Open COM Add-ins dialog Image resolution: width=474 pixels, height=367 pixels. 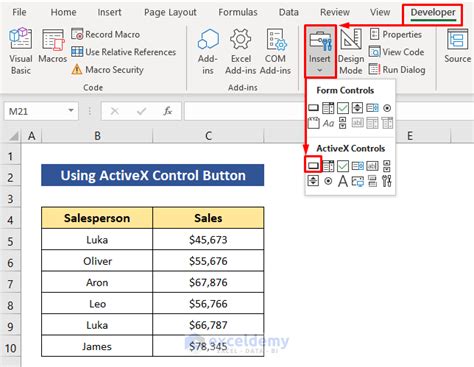click(275, 51)
